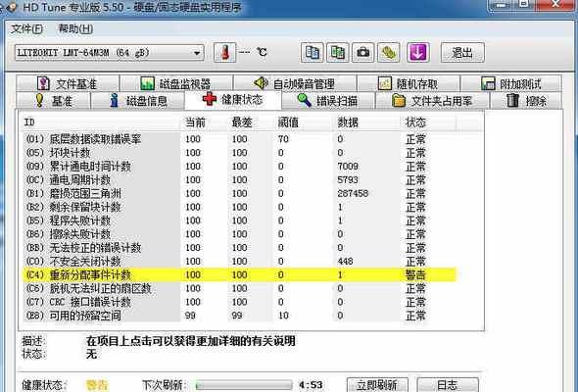Switch to the 文件夹占用率 tab
Viewport: 578px width, 392px height.
click(x=432, y=101)
